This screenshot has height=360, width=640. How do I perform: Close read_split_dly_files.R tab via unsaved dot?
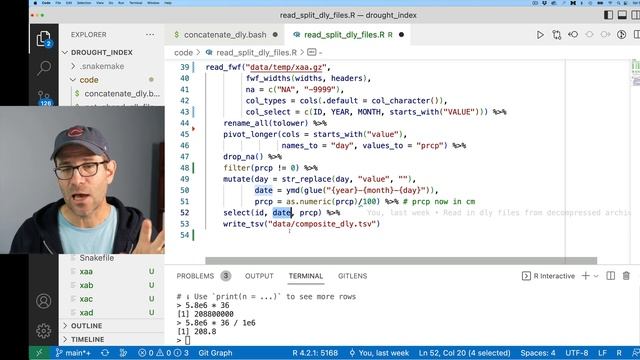tap(401, 35)
